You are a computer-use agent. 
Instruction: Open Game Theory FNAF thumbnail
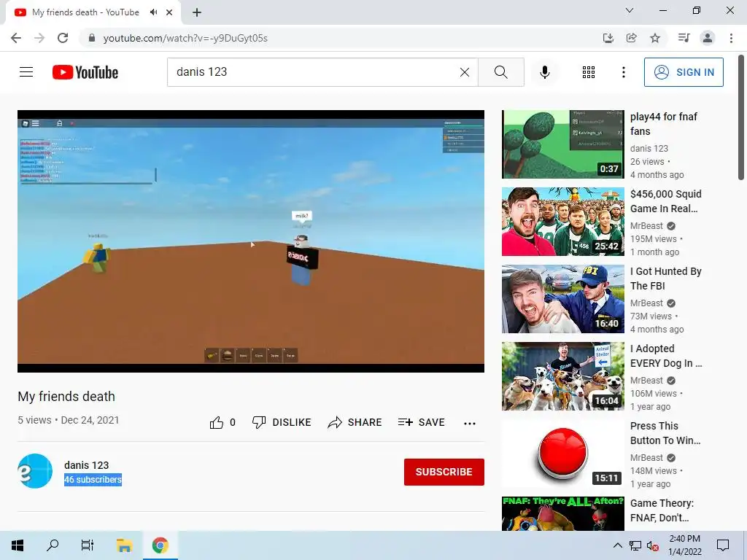point(562,513)
